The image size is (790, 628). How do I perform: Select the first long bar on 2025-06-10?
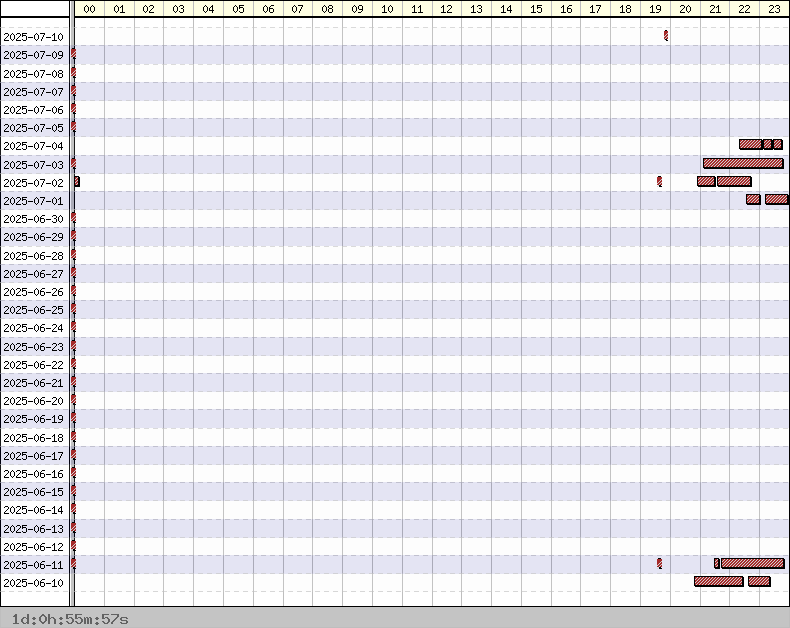(x=719, y=582)
